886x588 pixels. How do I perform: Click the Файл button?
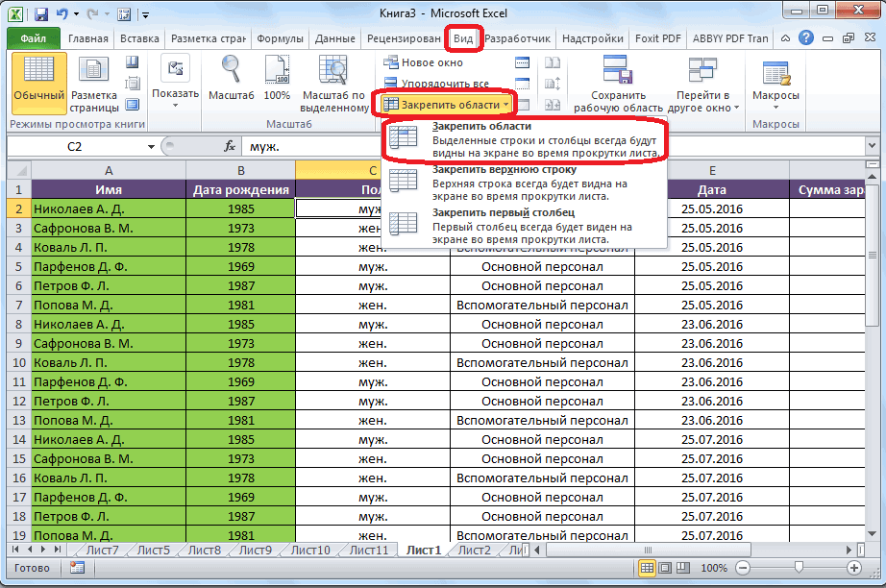click(x=33, y=38)
